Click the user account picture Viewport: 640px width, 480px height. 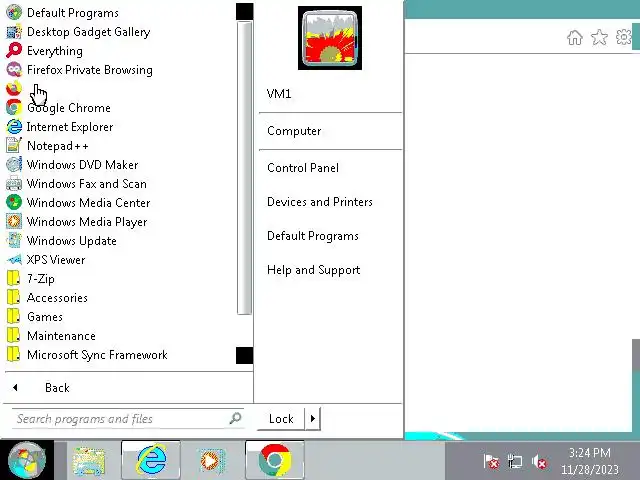(x=330, y=38)
